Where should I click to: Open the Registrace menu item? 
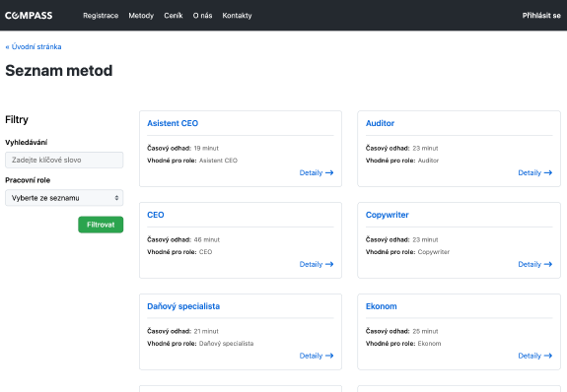click(x=101, y=16)
